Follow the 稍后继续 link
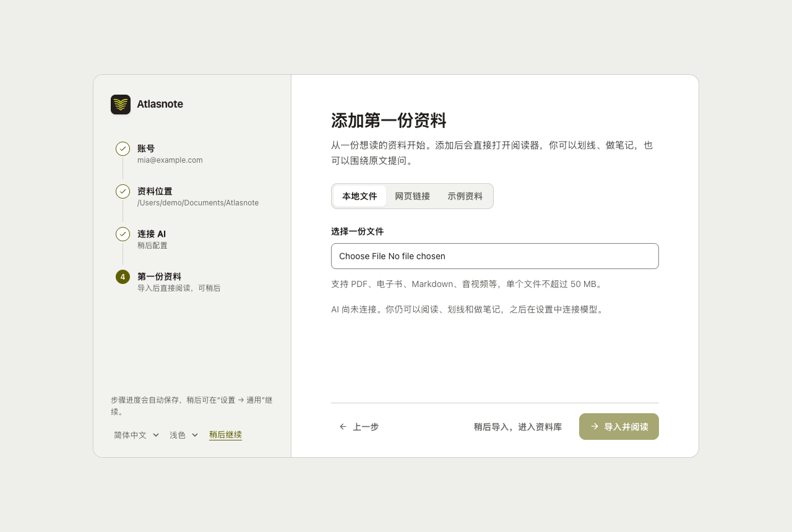 (x=225, y=435)
